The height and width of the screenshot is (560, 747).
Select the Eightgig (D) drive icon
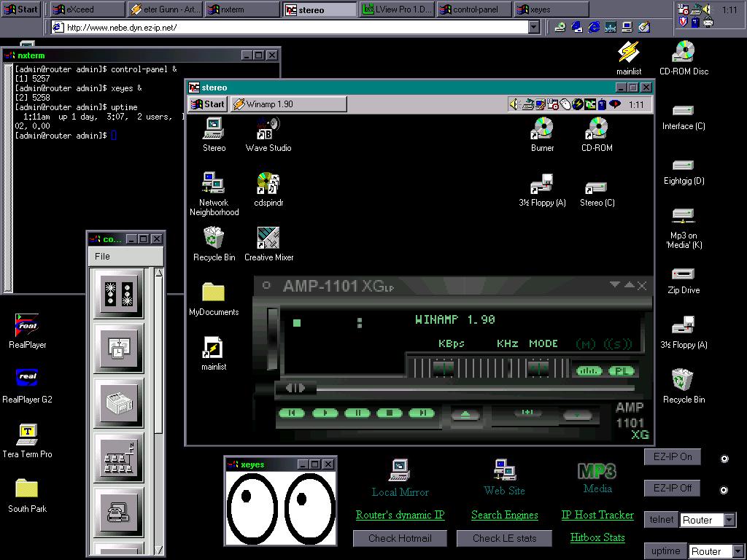pyautogui.click(x=684, y=172)
